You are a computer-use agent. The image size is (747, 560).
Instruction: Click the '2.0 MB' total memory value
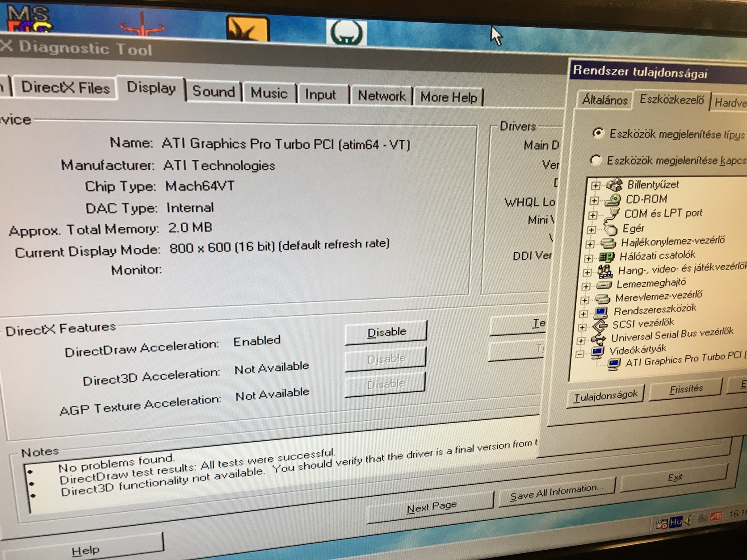coord(190,228)
